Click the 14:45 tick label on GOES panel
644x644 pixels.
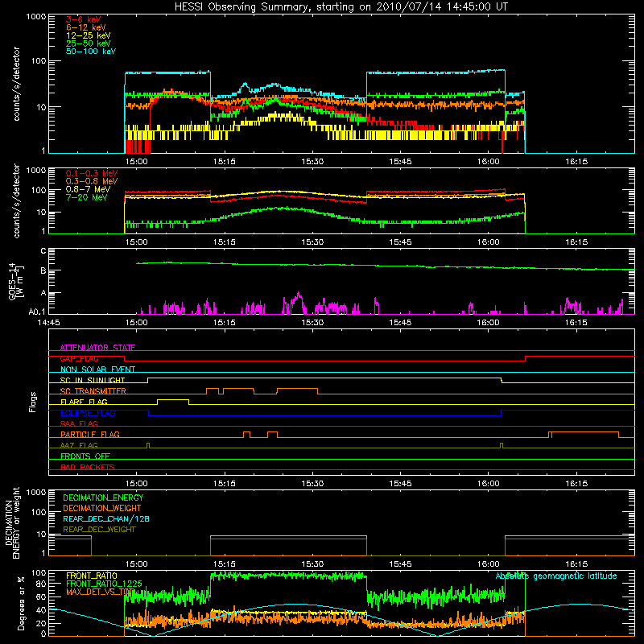click(48, 323)
